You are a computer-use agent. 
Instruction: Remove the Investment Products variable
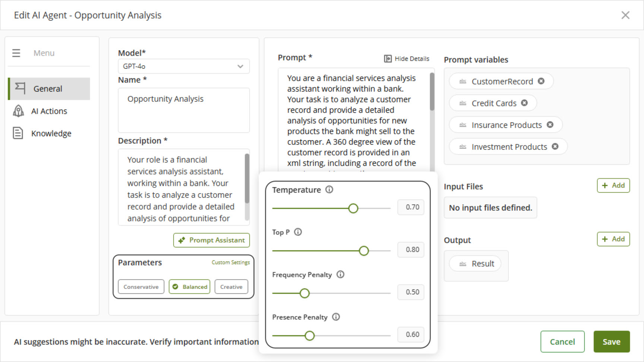click(x=555, y=146)
